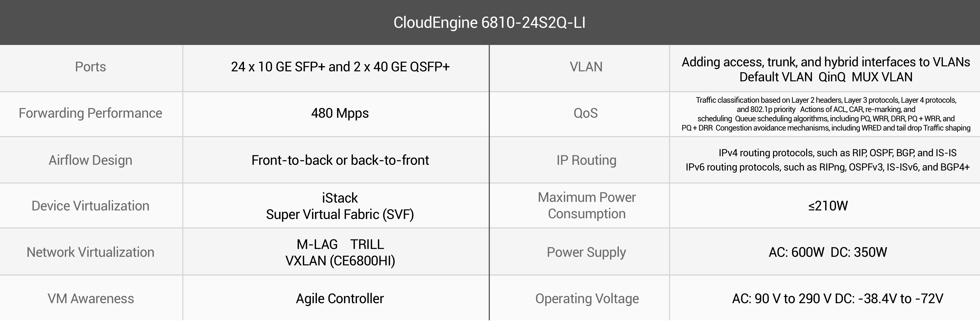Click the Super Virtual Fabric (SVF) text

tap(340, 215)
